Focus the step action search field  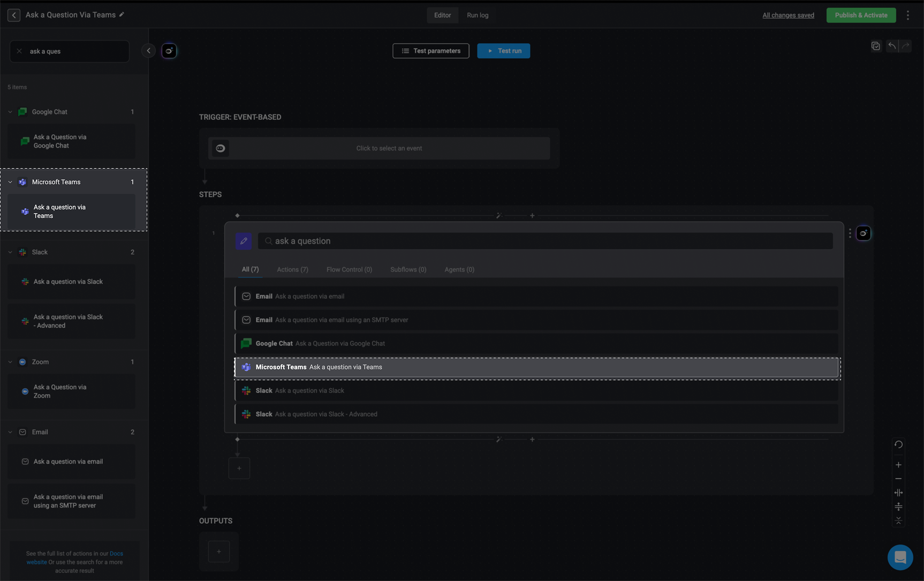pyautogui.click(x=545, y=241)
